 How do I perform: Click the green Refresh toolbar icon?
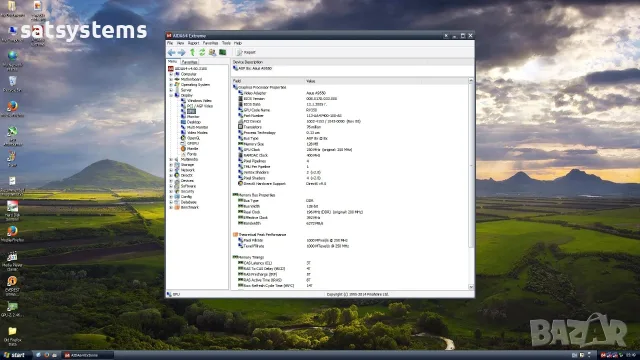click(x=202, y=53)
